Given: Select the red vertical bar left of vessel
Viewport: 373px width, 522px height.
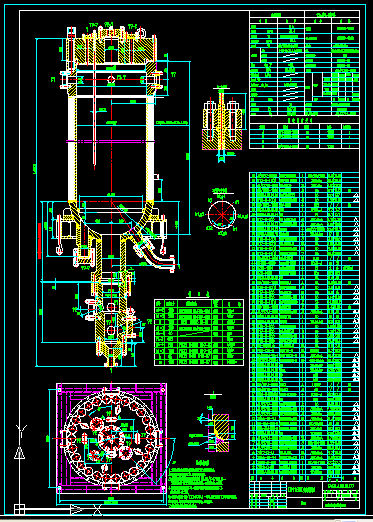Looking at the screenshot, I should click(x=40, y=241).
